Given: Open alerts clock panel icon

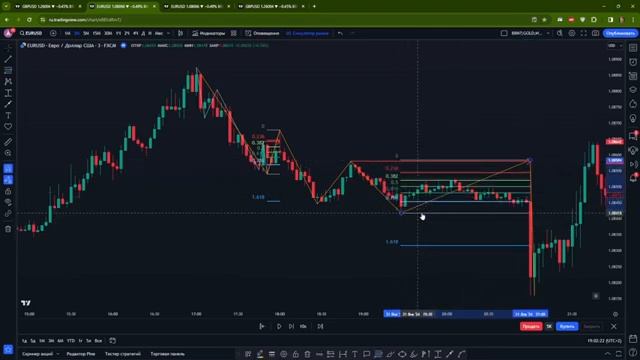Looking at the screenshot, I should (633, 62).
